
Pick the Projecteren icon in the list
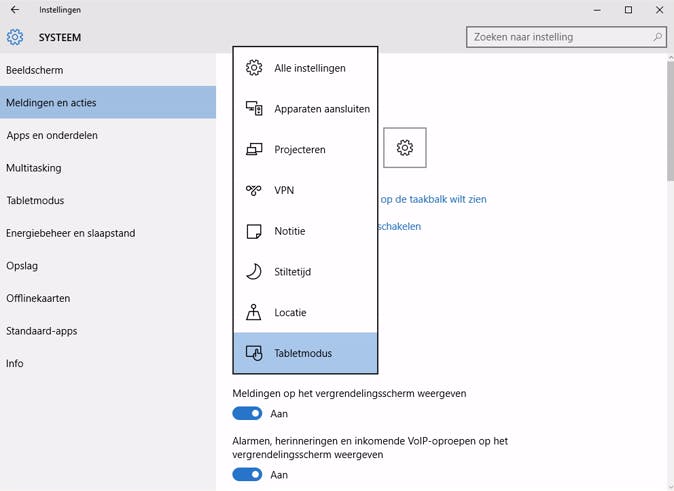pyautogui.click(x=254, y=149)
